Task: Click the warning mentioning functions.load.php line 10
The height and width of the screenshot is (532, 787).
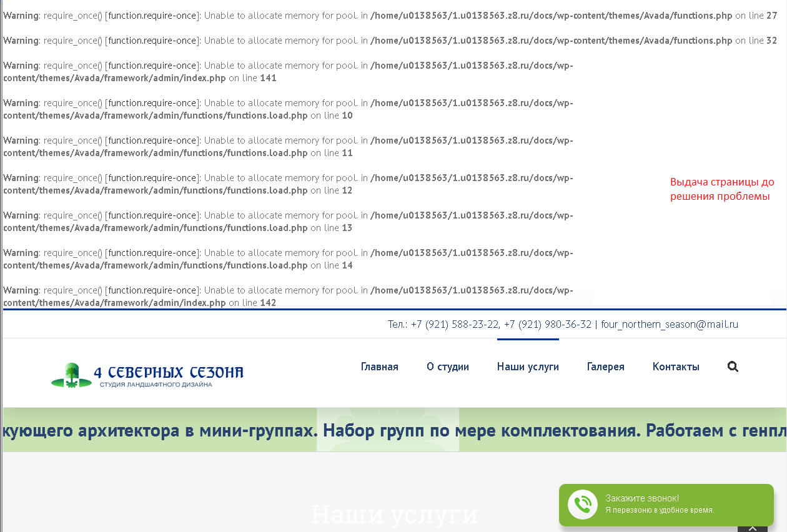Action: pyautogui.click(x=288, y=109)
